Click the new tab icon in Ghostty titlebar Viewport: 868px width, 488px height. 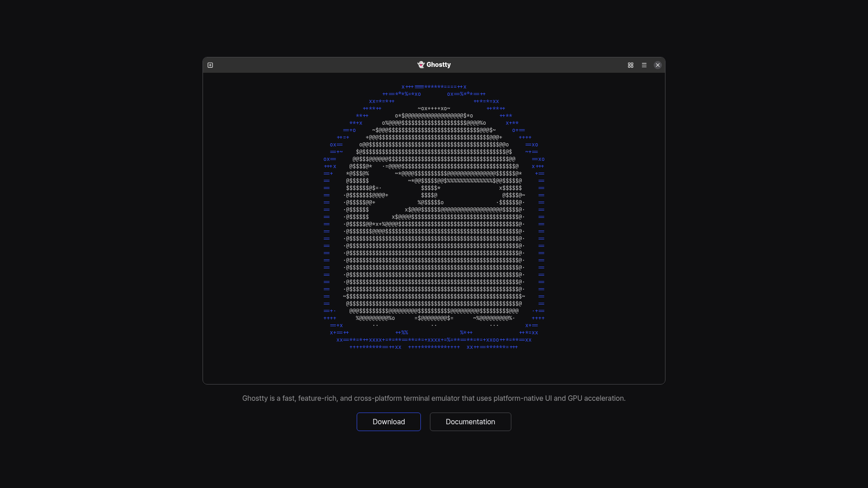[x=210, y=65]
